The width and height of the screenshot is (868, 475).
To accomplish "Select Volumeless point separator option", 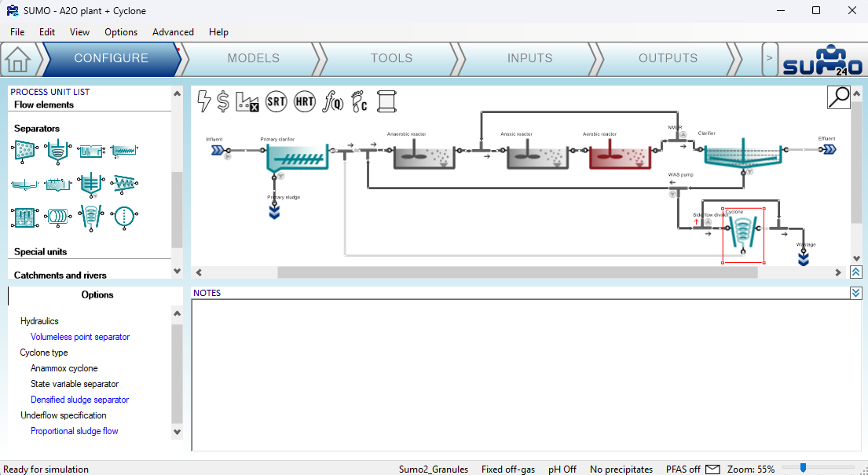I will [80, 337].
